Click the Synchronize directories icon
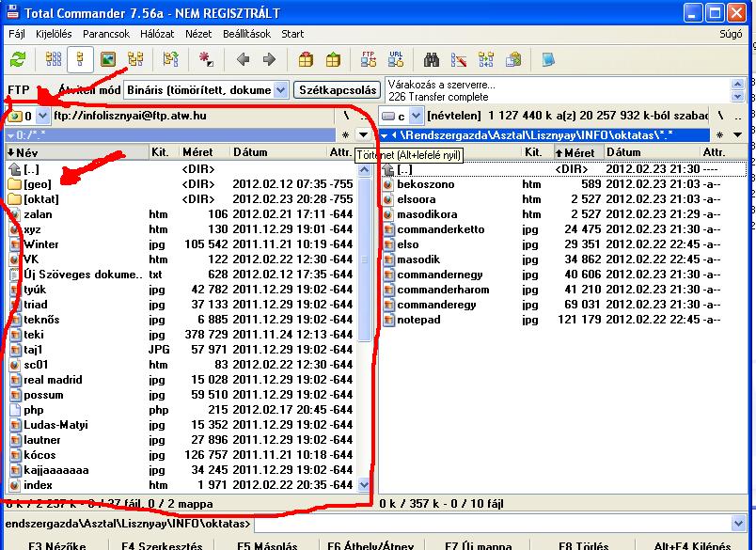The width and height of the screenshot is (756, 550). click(485, 59)
